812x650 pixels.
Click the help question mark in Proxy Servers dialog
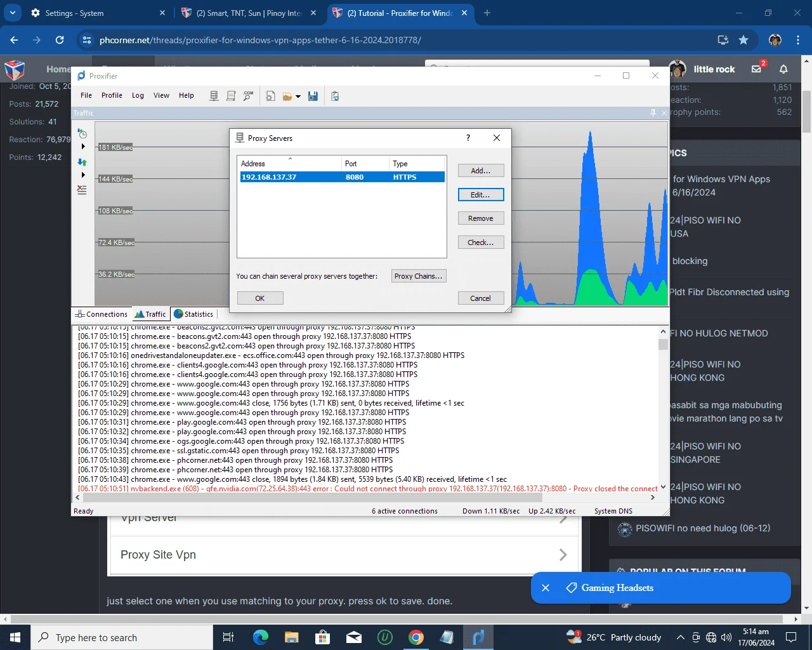point(468,138)
